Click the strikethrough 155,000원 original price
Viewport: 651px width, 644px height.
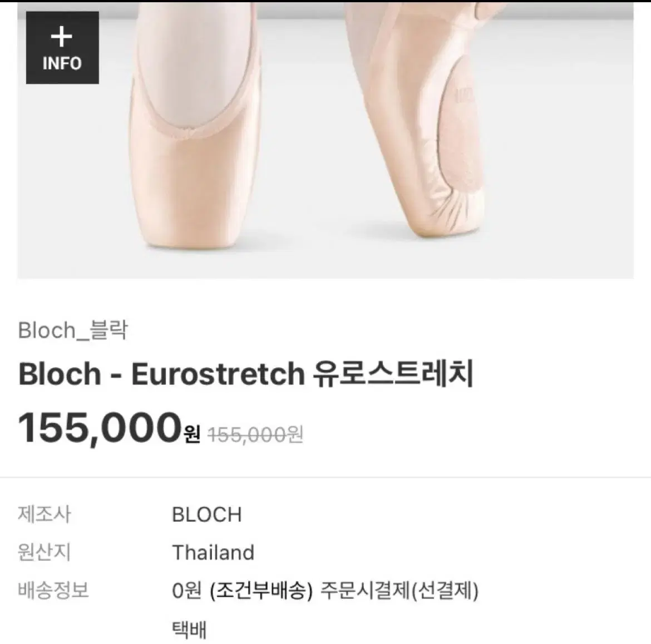(255, 434)
